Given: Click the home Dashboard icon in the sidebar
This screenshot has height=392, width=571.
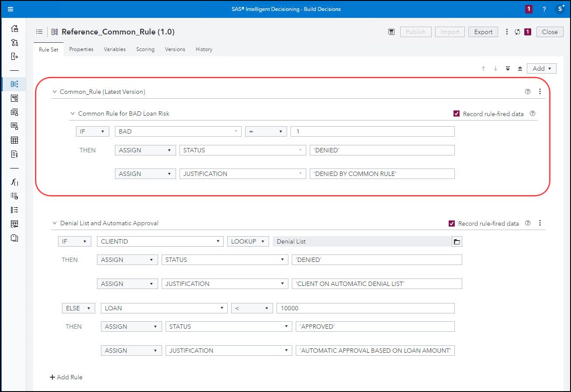Looking at the screenshot, I should (x=14, y=28).
